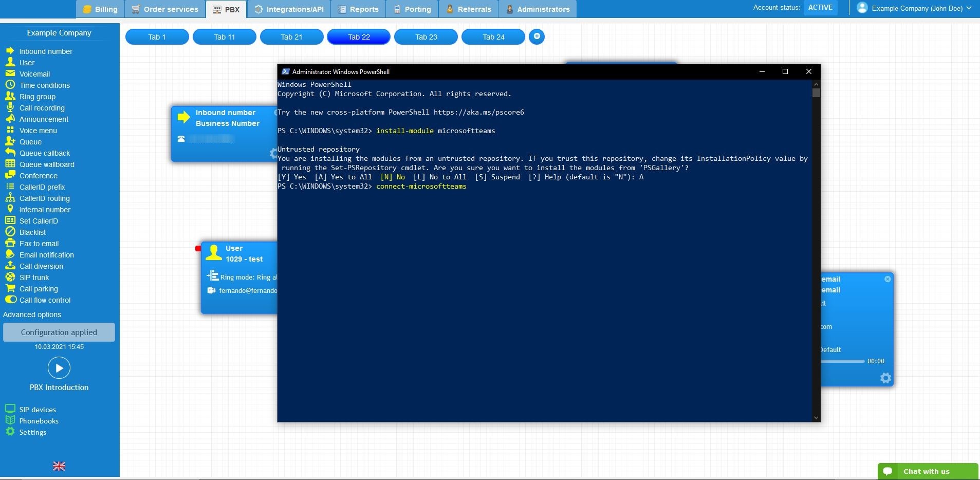Open the Time conditions tool
This screenshot has height=480, width=980.
point(44,85)
